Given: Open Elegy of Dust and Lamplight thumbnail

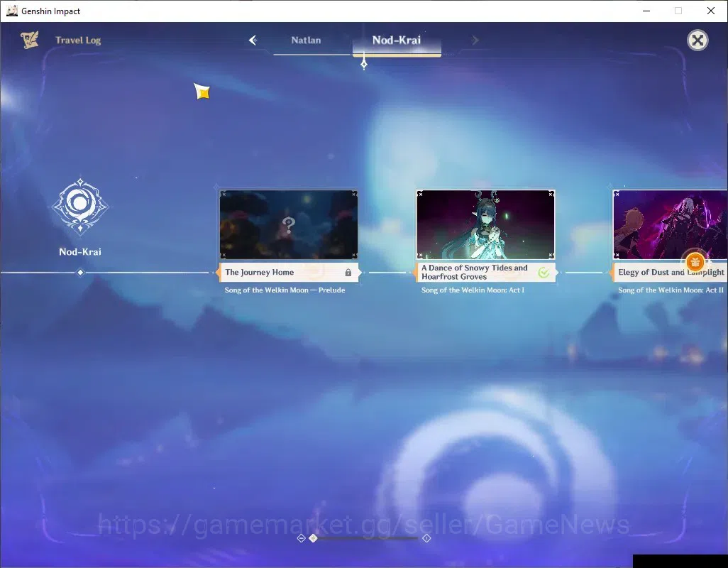Looking at the screenshot, I should [671, 224].
